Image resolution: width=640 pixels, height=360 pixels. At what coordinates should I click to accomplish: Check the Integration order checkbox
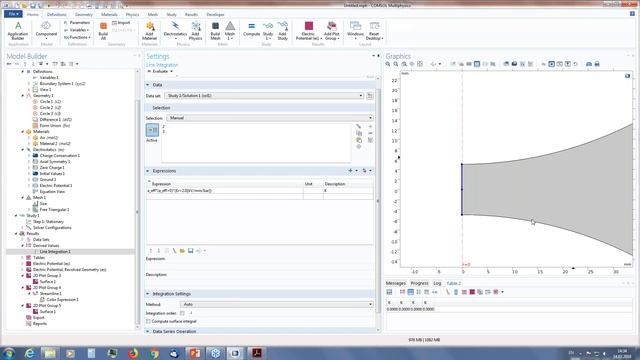[x=182, y=313]
